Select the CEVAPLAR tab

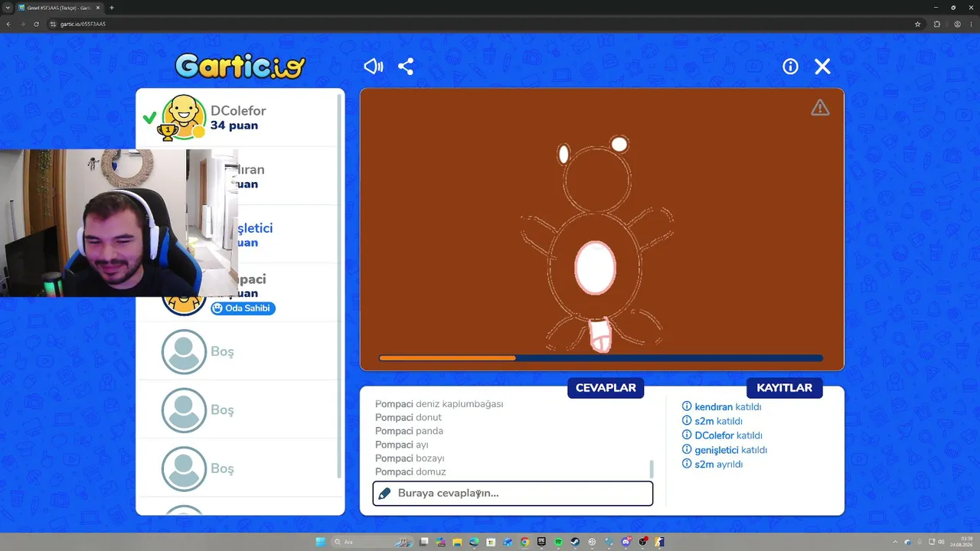click(606, 388)
